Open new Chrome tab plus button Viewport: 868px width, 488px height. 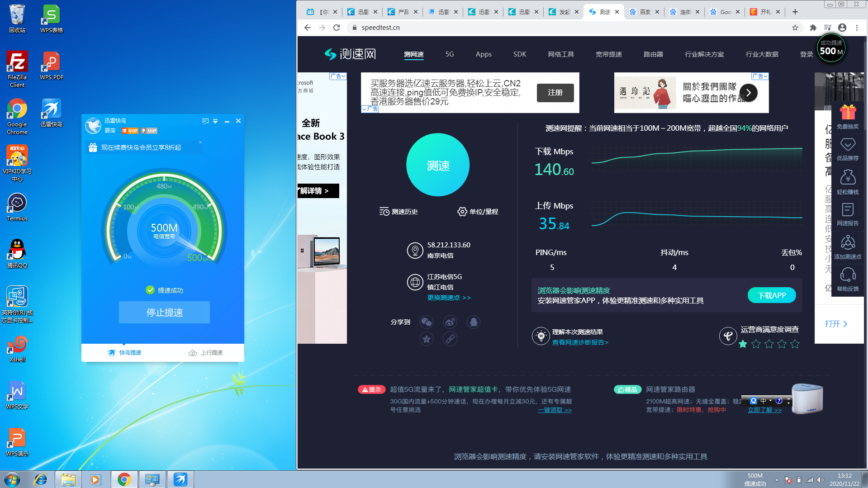(795, 12)
